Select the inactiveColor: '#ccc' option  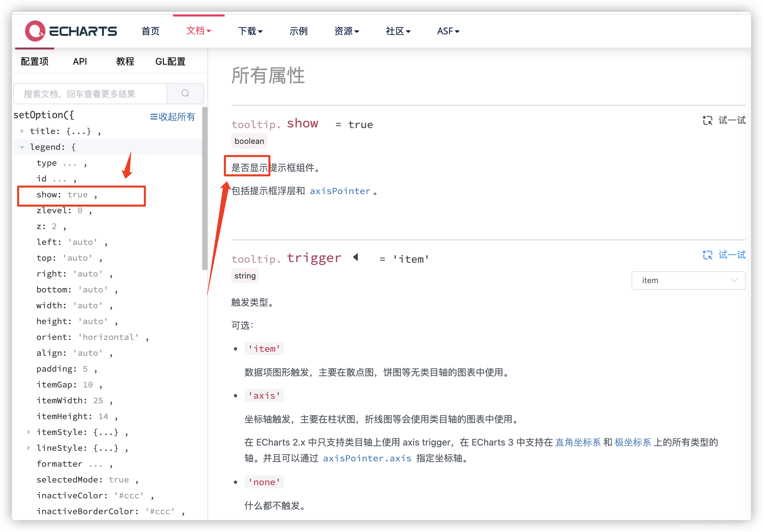tap(95, 495)
